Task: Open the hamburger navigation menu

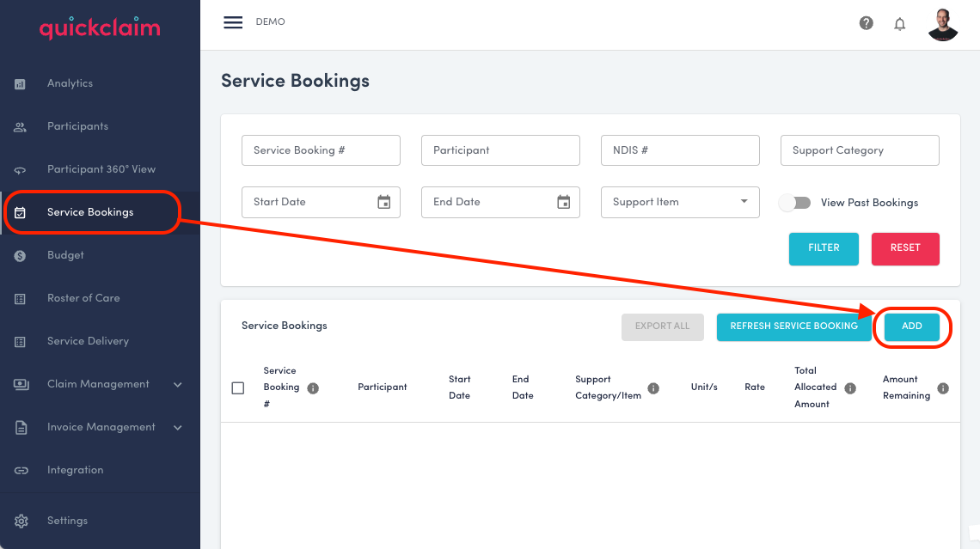Action: (x=232, y=22)
